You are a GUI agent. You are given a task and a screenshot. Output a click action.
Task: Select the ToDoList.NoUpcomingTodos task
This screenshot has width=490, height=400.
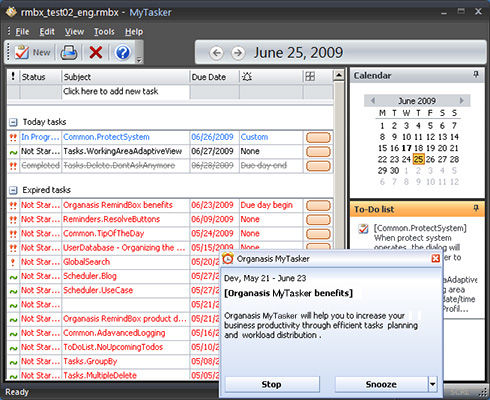[x=113, y=347]
